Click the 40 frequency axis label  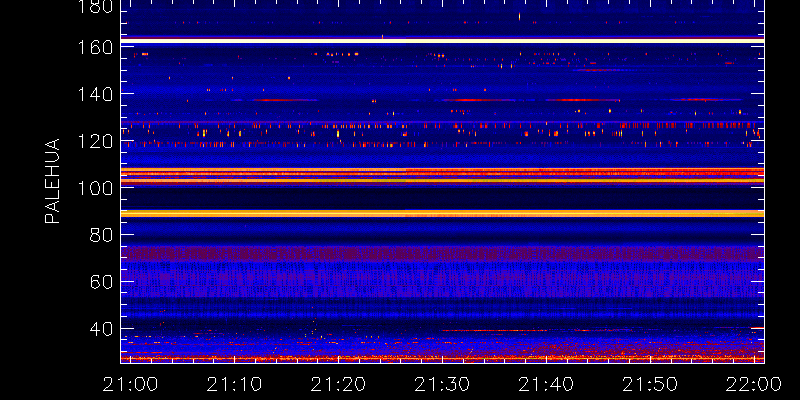click(102, 329)
